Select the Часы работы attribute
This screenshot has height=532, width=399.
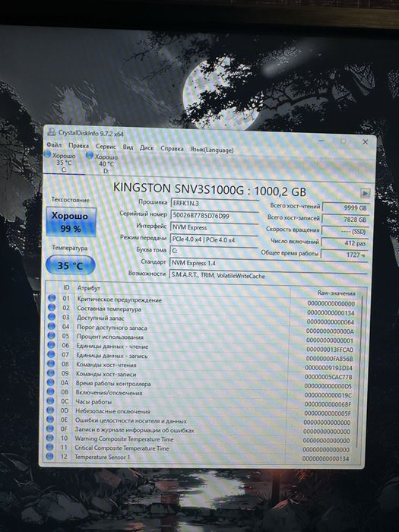pyautogui.click(x=93, y=402)
